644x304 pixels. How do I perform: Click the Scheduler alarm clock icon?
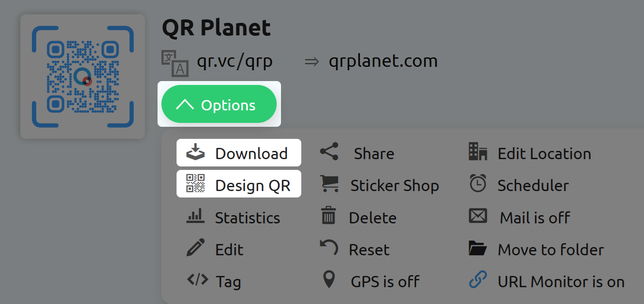coord(478,183)
